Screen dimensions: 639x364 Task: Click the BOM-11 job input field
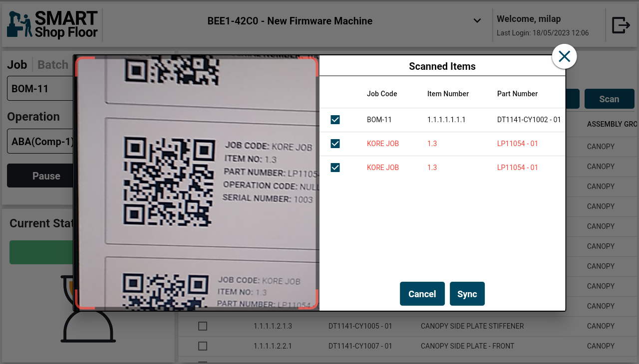tap(40, 89)
